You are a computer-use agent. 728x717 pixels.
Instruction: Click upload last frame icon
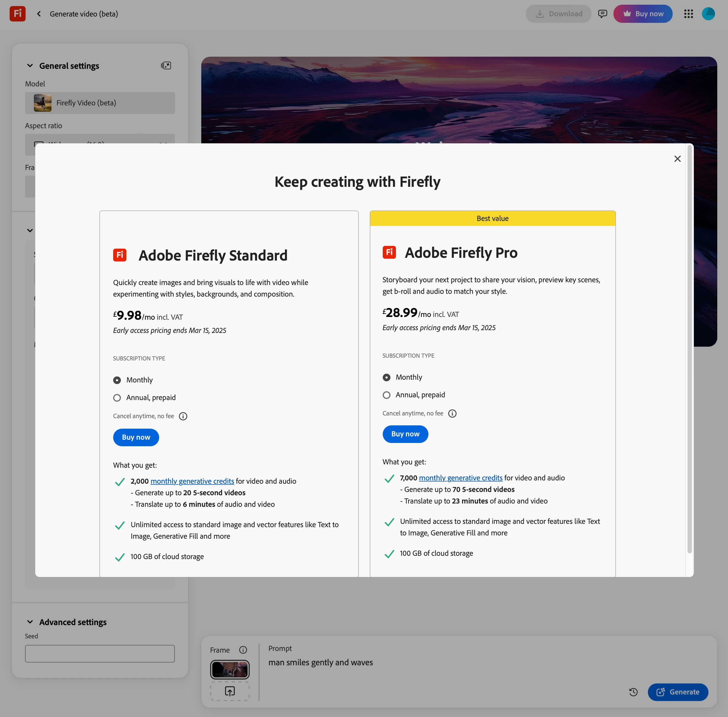pos(229,691)
